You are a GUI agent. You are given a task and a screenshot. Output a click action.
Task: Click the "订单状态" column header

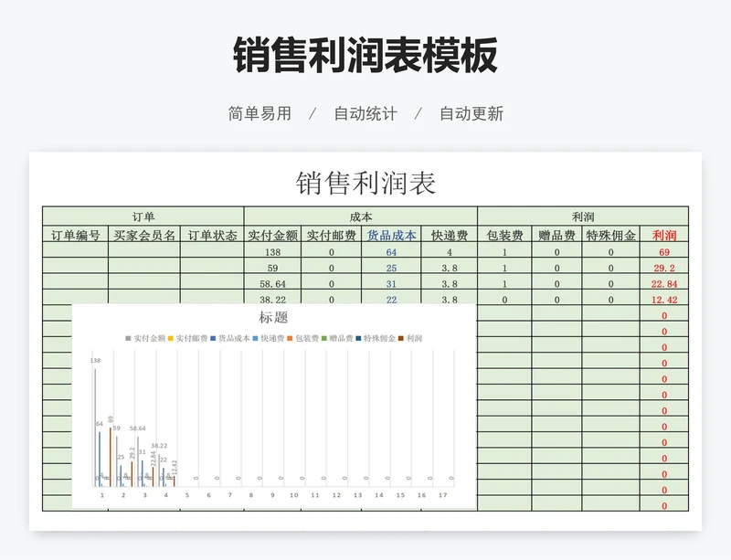click(212, 235)
